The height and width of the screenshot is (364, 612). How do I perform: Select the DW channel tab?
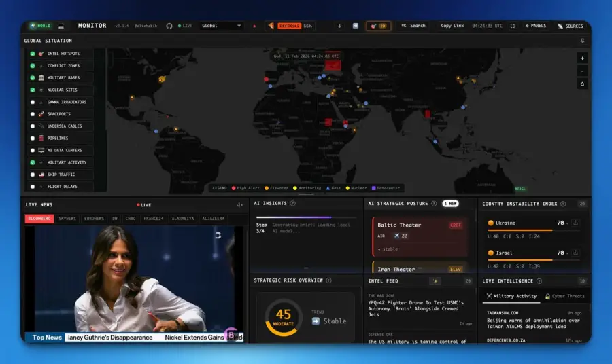pyautogui.click(x=115, y=219)
